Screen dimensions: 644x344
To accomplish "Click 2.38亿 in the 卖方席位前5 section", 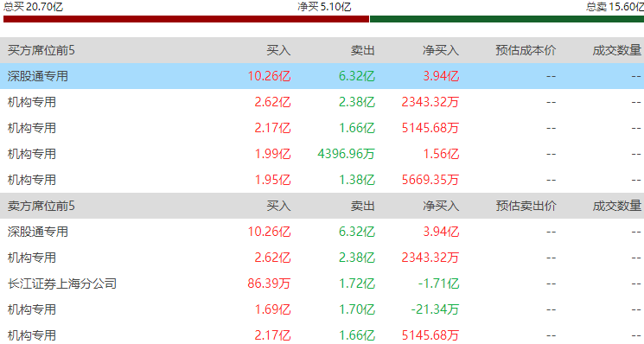I will pyautogui.click(x=357, y=258).
